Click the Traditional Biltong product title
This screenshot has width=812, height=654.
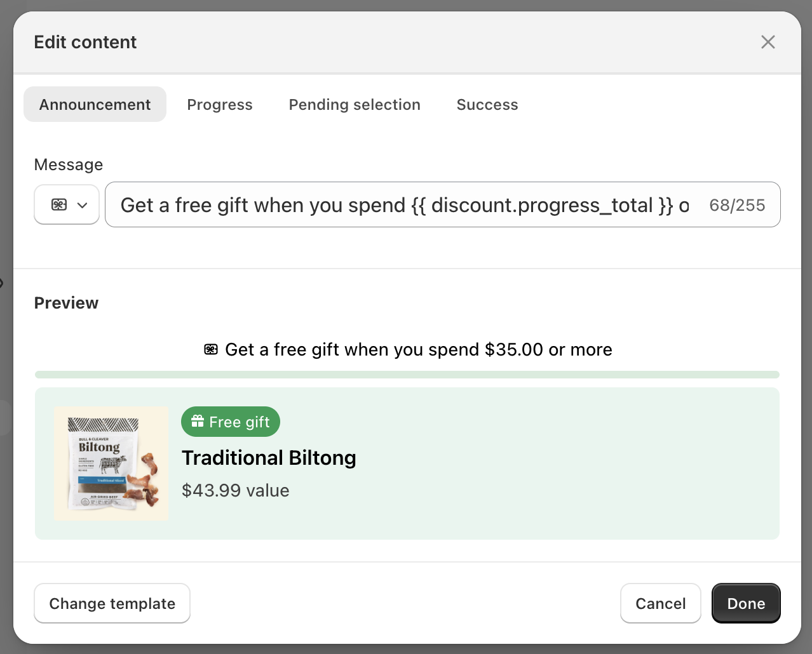[269, 458]
